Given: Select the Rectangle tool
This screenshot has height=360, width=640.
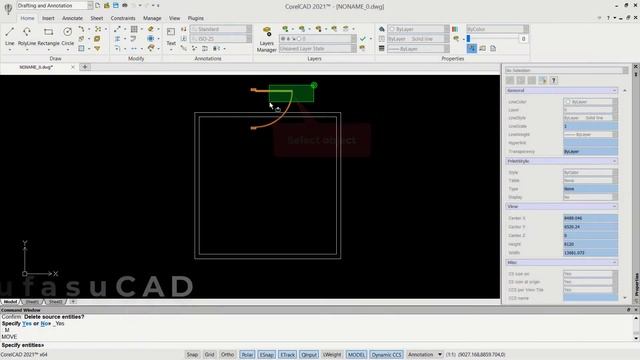Looking at the screenshot, I should point(49,35).
